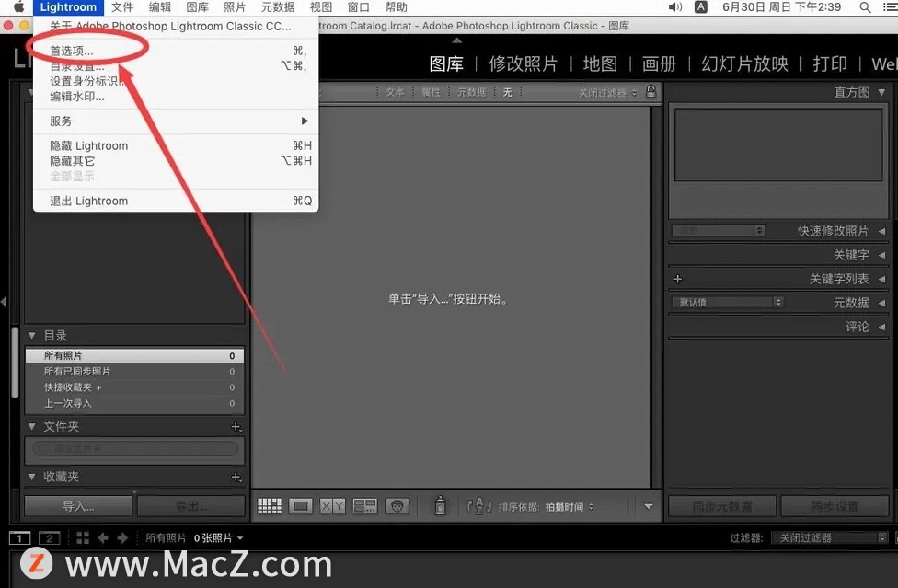Click the folder search field in 文件夹 panel
898x588 pixels.
(x=135, y=449)
